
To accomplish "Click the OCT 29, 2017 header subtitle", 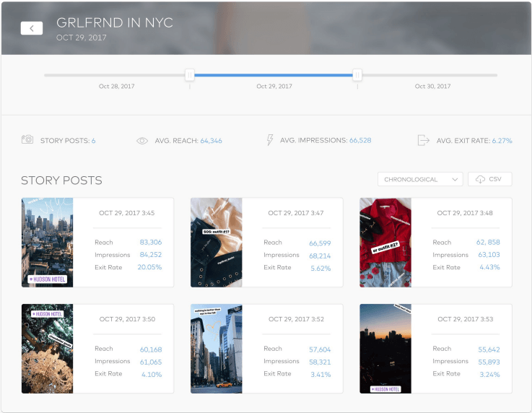I will (82, 38).
